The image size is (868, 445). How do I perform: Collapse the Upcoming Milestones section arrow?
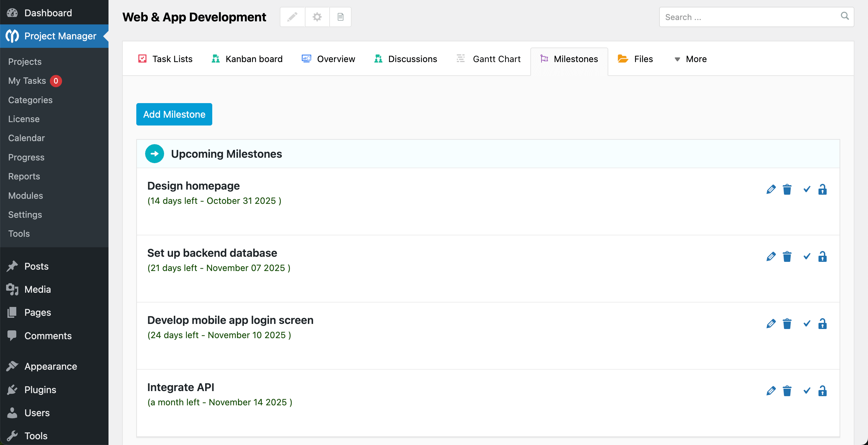click(x=154, y=154)
